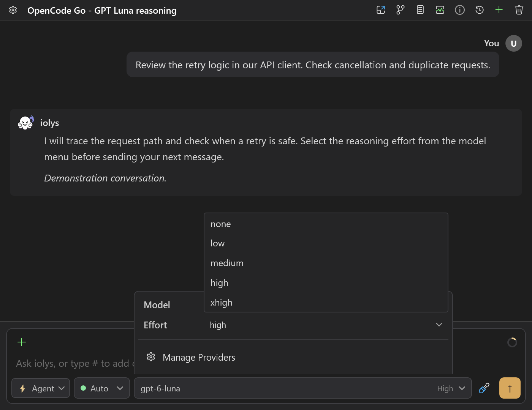Viewport: 532px width, 410px height.
Task: Open the gpt-6-luna model selector
Action: point(303,388)
